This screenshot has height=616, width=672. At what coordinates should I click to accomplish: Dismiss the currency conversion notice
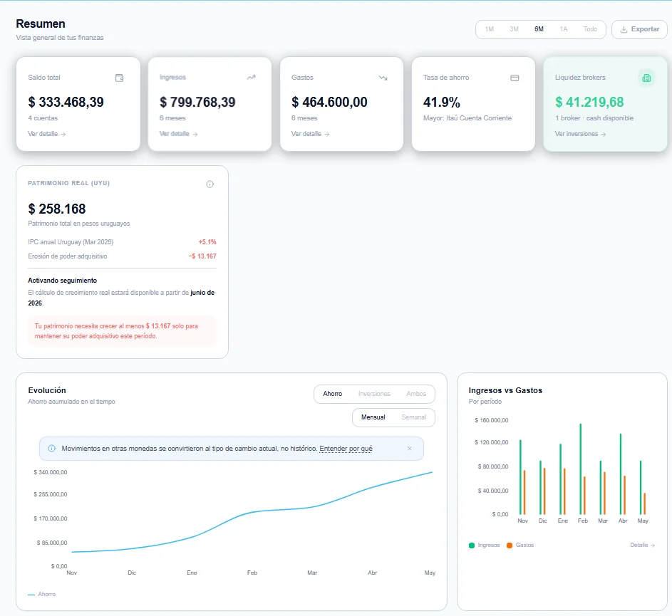(410, 449)
